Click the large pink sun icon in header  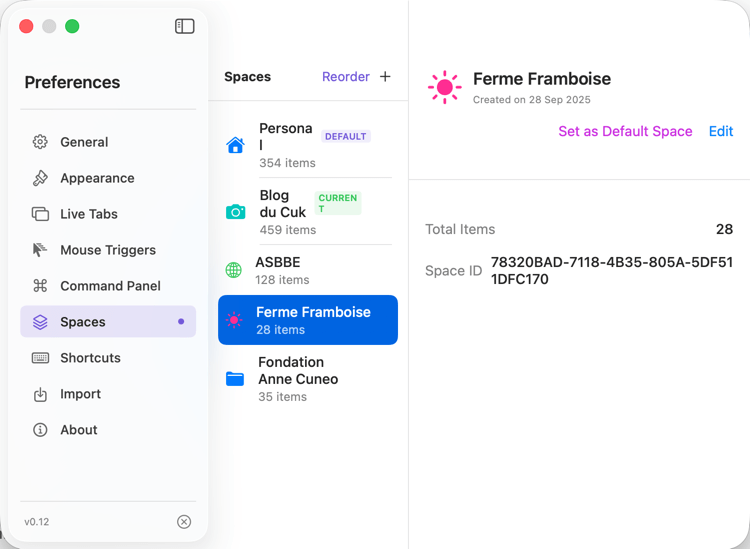tap(444, 88)
